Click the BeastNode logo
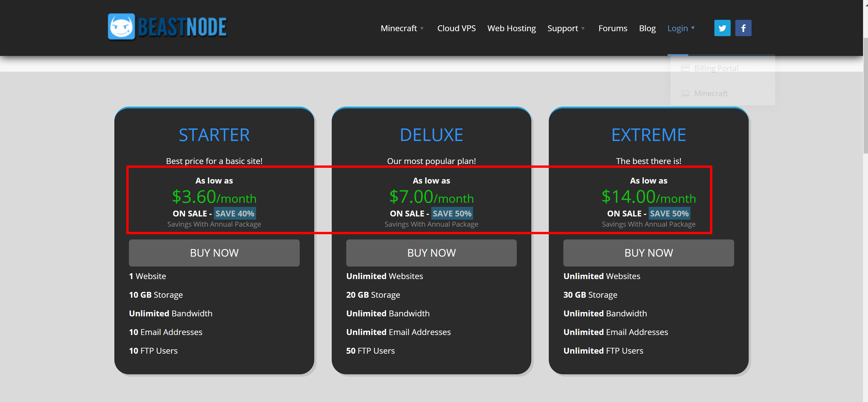This screenshot has width=868, height=402. click(x=167, y=27)
